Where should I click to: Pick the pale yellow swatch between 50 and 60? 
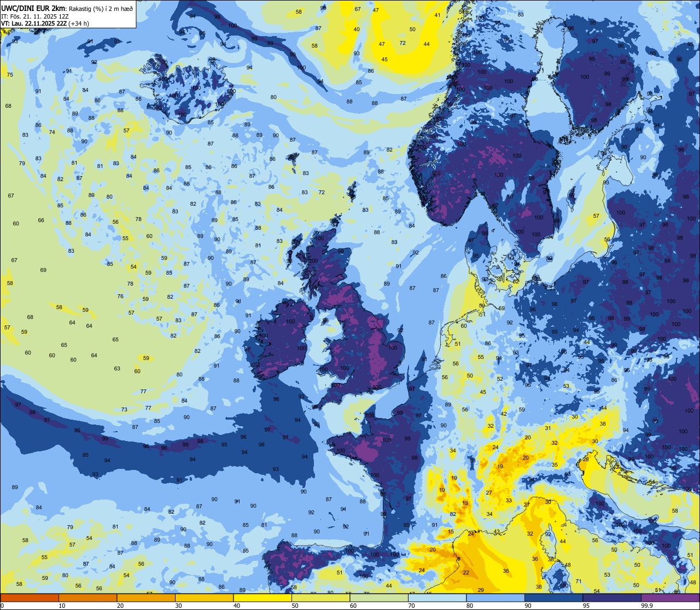320,598
